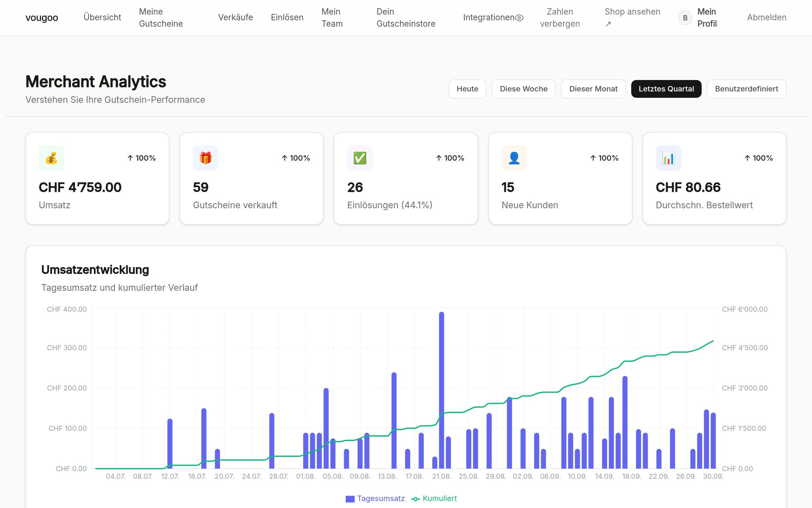Viewport: 812px width, 508px height.
Task: Open Dein Gutscheinstore
Action: point(406,18)
